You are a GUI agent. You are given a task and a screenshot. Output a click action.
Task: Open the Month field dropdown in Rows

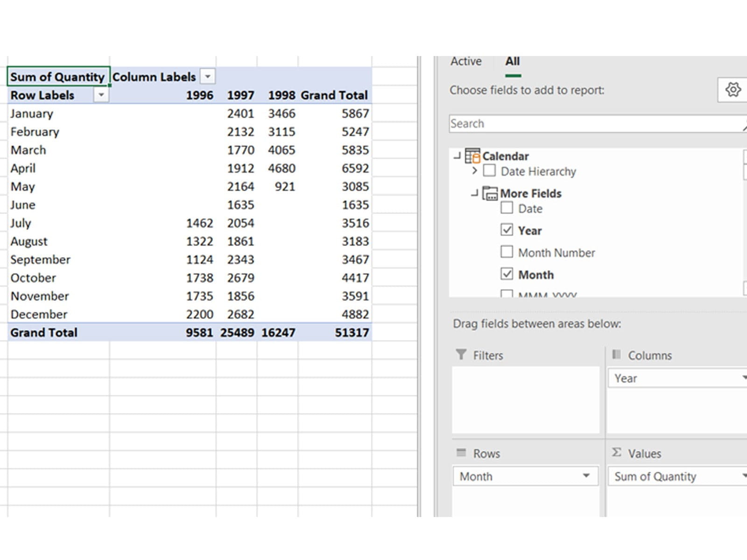coord(586,476)
